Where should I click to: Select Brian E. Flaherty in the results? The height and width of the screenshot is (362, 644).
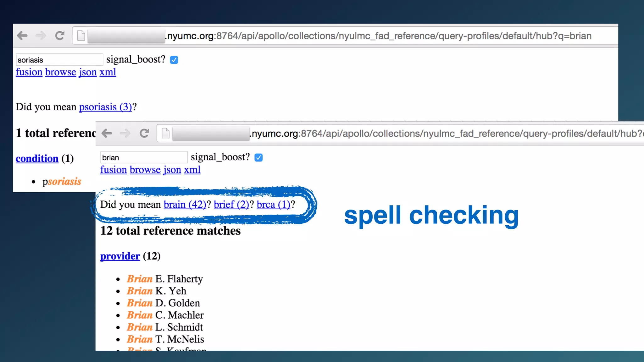click(165, 279)
